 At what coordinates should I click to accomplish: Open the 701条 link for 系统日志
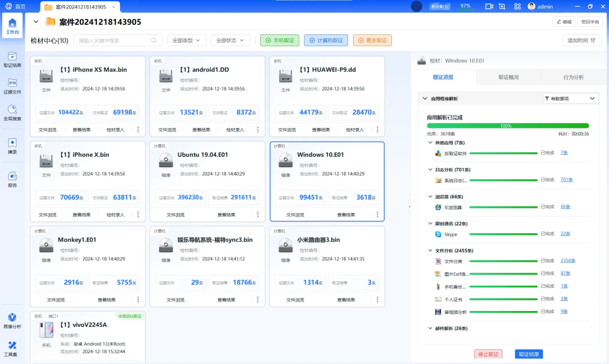coord(566,180)
